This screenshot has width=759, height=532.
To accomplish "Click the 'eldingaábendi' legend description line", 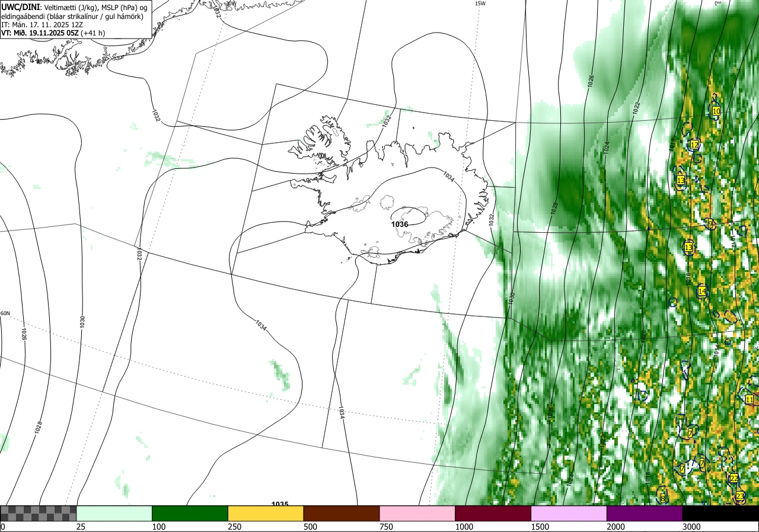I will click(x=72, y=17).
